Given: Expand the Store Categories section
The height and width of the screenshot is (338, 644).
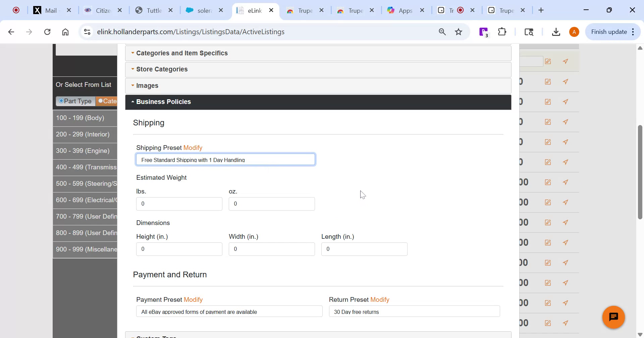Looking at the screenshot, I should (x=162, y=69).
